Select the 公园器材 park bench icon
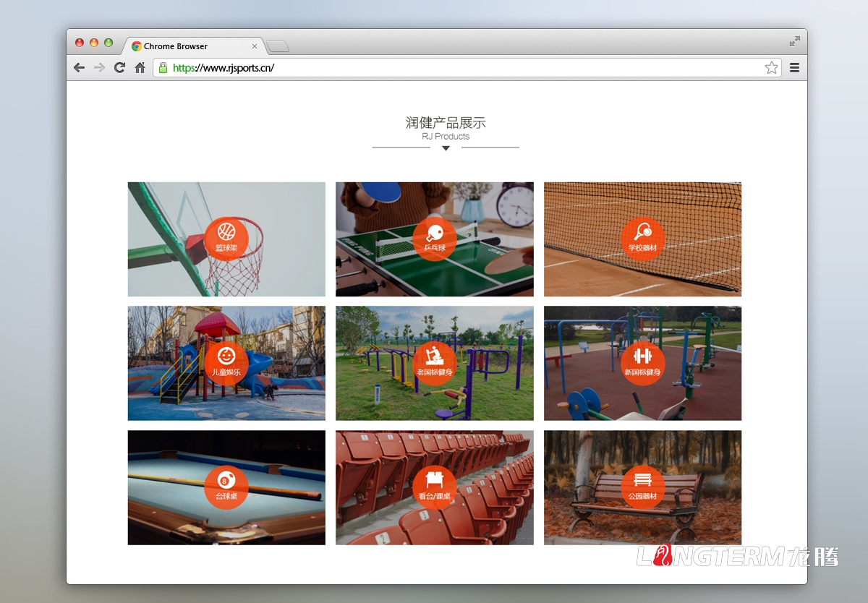Screen dimensions: 868x603 click(x=642, y=486)
